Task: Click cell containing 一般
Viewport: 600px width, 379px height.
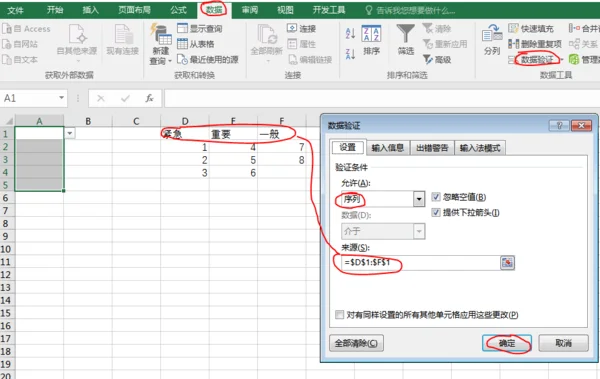Action: [x=281, y=134]
